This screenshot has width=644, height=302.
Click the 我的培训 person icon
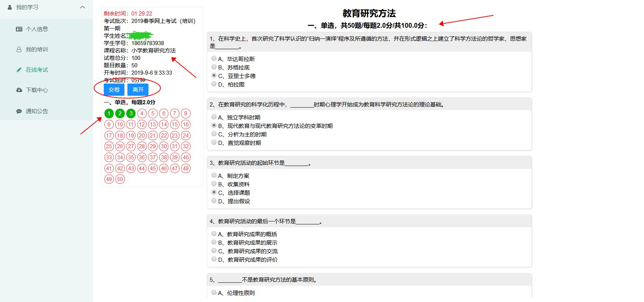19,49
